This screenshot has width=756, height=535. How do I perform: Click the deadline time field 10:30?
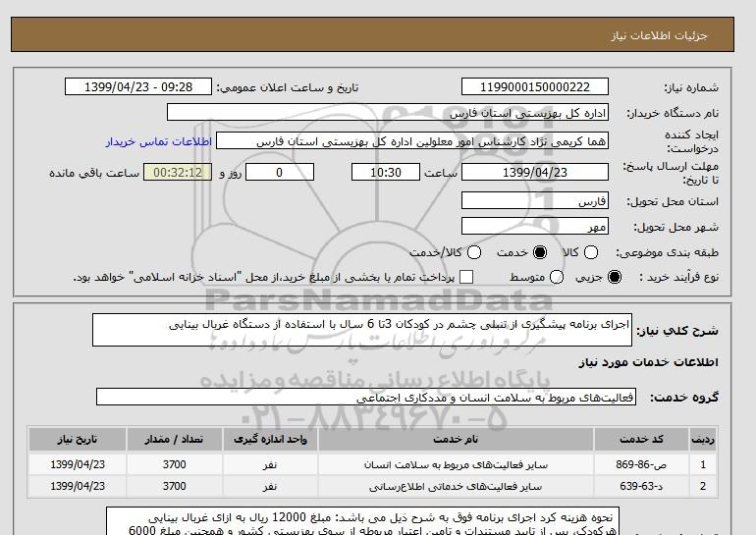[386, 172]
